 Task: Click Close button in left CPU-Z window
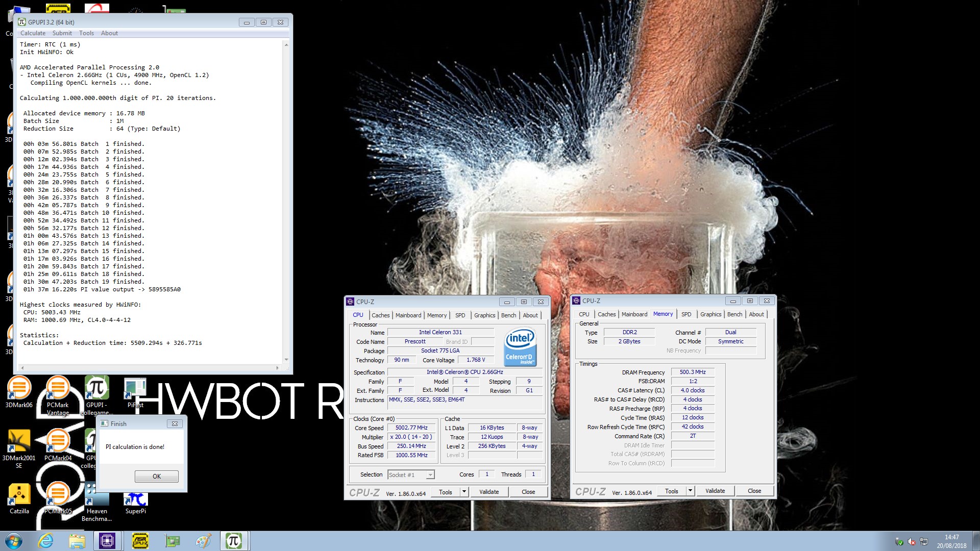[528, 492]
